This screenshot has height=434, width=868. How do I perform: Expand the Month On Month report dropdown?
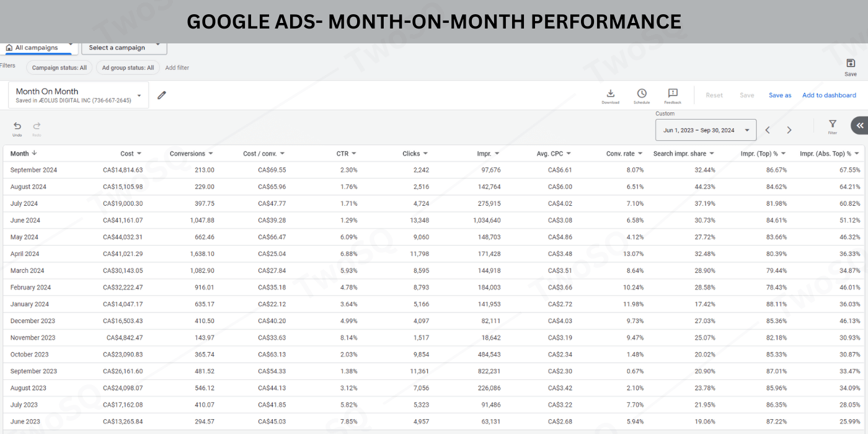tap(139, 95)
